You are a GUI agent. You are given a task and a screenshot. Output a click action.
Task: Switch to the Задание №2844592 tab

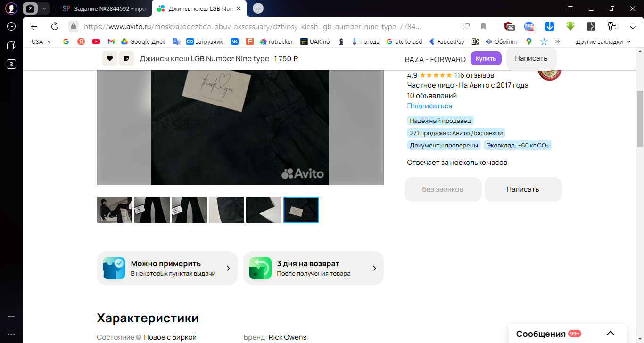(x=104, y=8)
